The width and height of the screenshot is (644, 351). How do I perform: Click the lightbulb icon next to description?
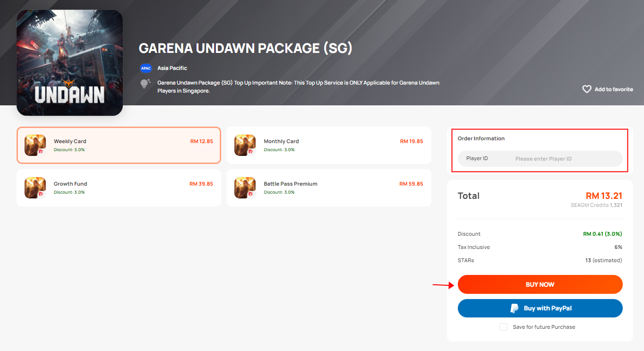coord(145,83)
